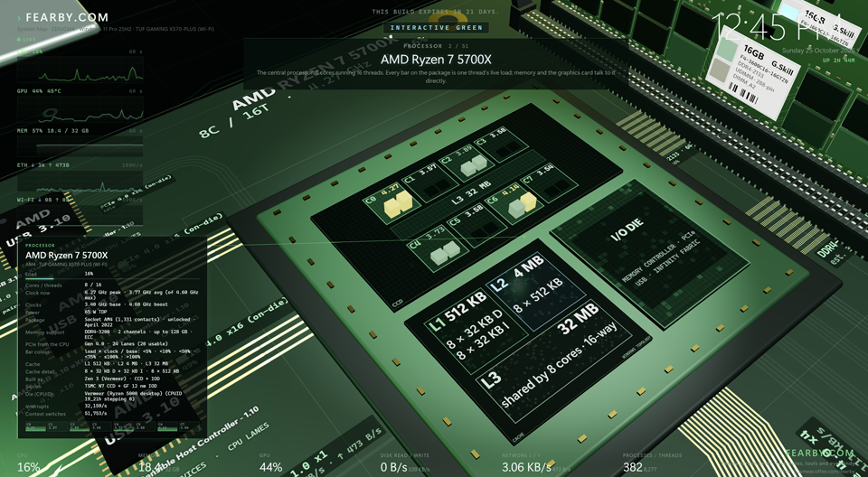This screenshot has width=868, height=477.
Task: Click the 'Socket AM4 (1,331 contacts)' Package value
Action: click(141, 322)
